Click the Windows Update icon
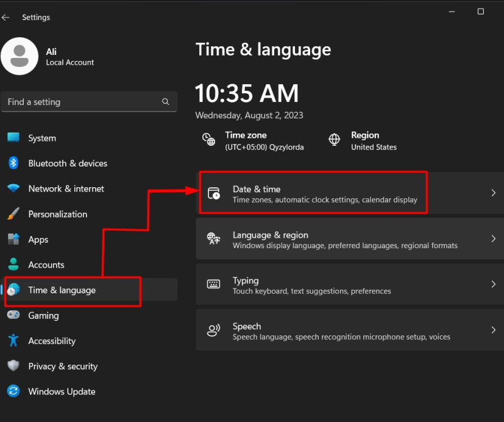Screen dimensions: 504x422 point(13,392)
